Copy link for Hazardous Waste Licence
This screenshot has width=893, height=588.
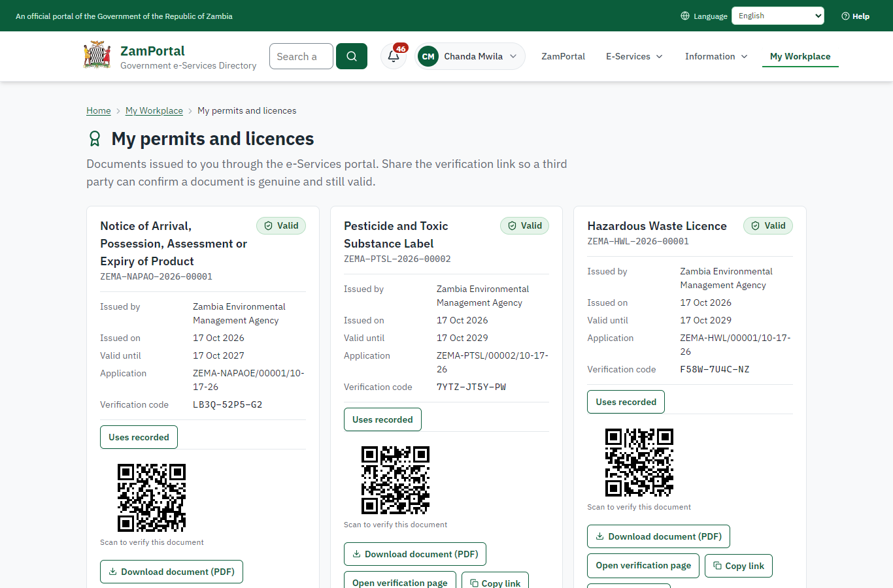pos(739,566)
